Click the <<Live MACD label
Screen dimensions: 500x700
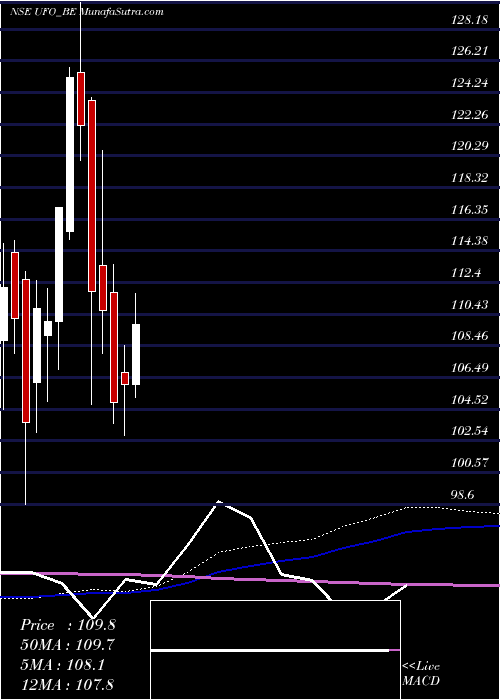[421, 674]
